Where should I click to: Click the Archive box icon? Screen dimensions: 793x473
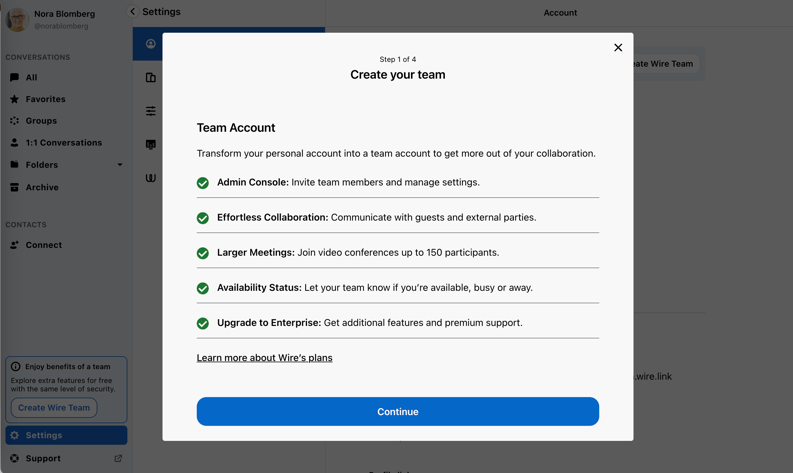(14, 187)
